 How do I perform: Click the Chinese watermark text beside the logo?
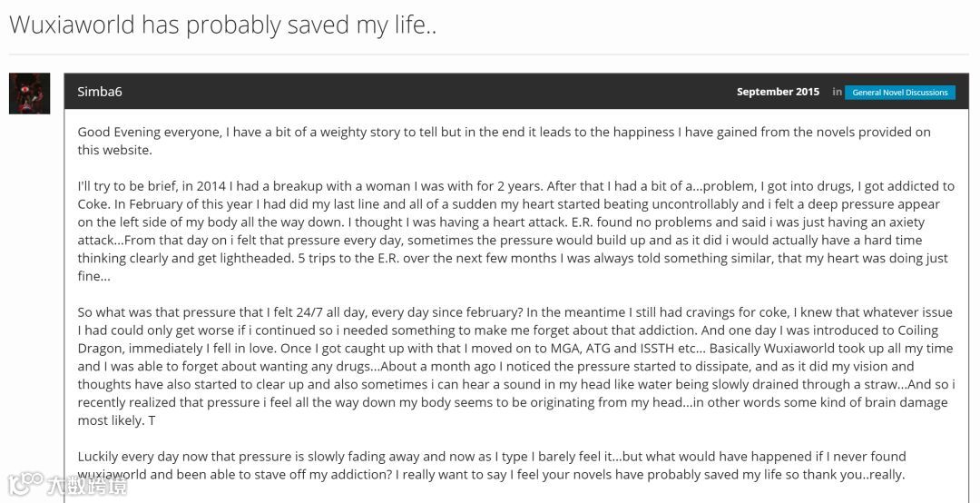coord(87,486)
